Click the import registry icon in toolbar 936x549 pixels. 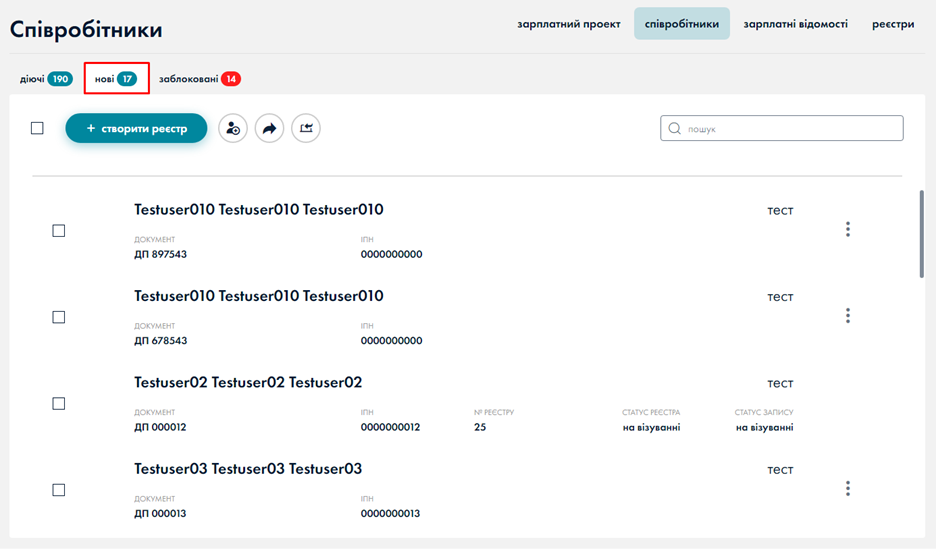point(306,128)
